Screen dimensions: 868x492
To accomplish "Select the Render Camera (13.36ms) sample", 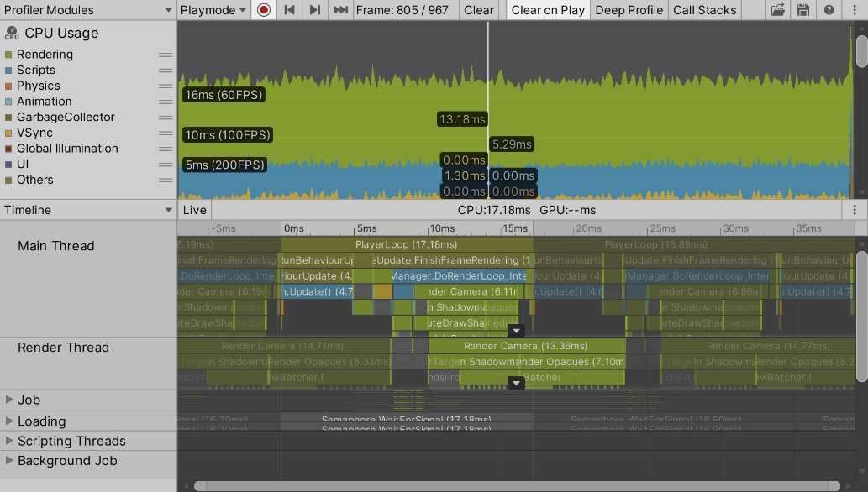I will 525,346.
